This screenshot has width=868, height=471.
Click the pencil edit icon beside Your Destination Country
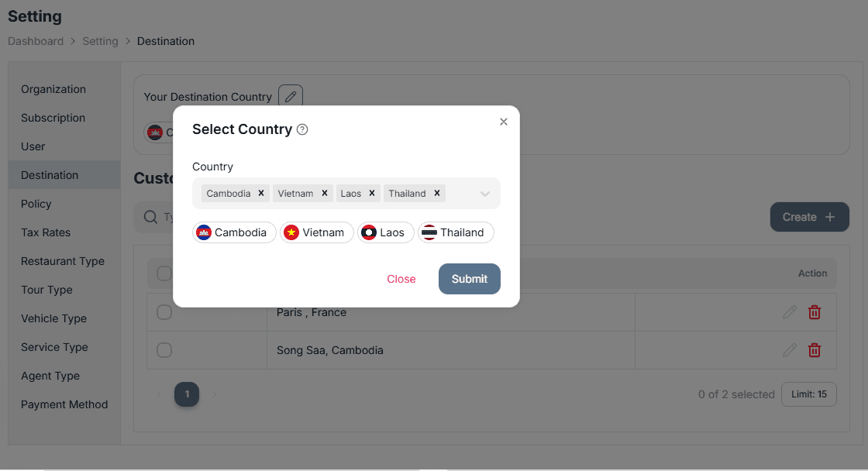[x=291, y=97]
